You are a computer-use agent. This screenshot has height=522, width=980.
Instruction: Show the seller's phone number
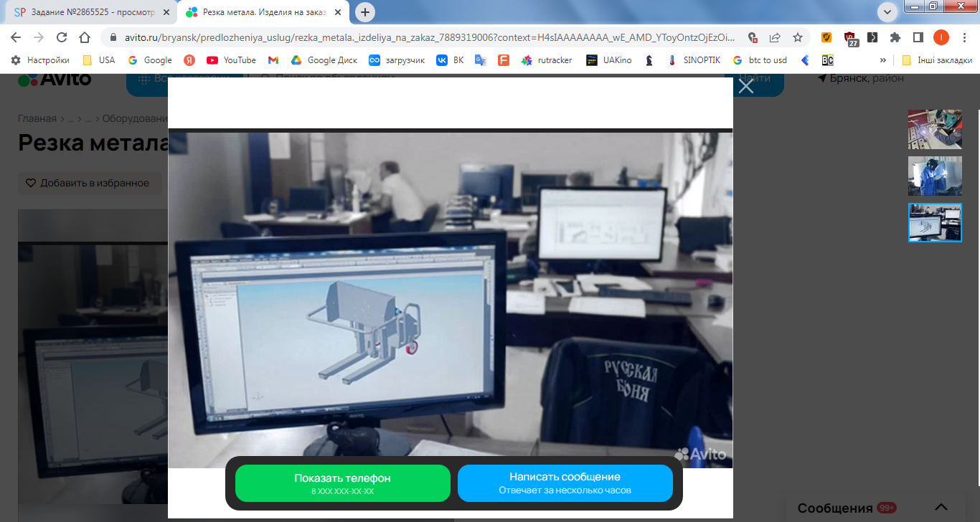pos(343,483)
